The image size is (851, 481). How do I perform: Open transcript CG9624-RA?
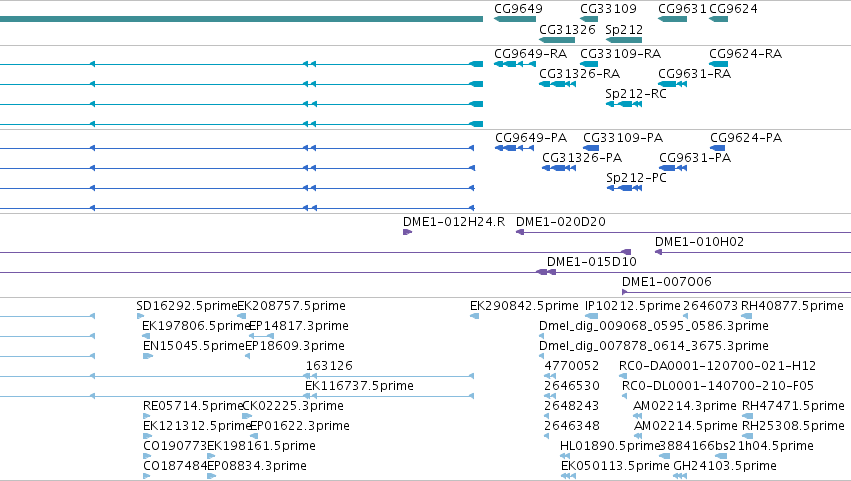click(x=745, y=54)
